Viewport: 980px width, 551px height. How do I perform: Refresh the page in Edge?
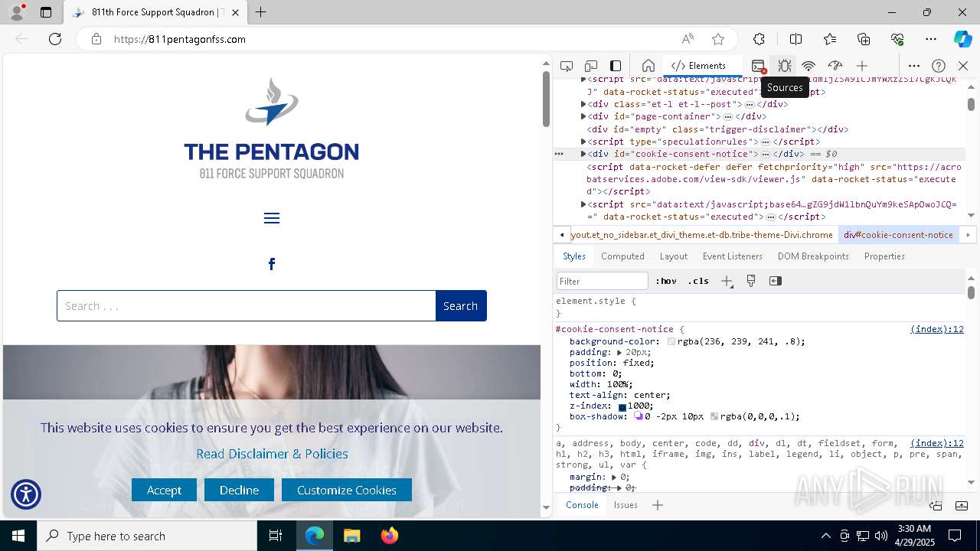point(55,39)
